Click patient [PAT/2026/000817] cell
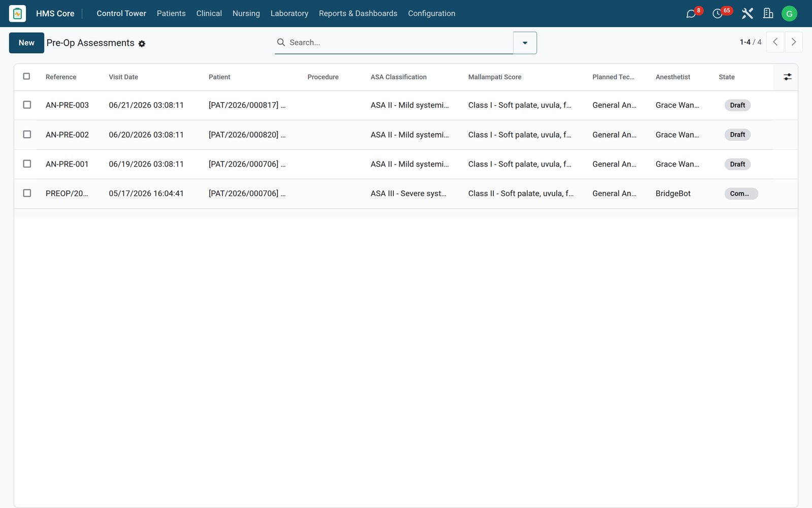Viewport: 812px width, 508px height. point(247,105)
